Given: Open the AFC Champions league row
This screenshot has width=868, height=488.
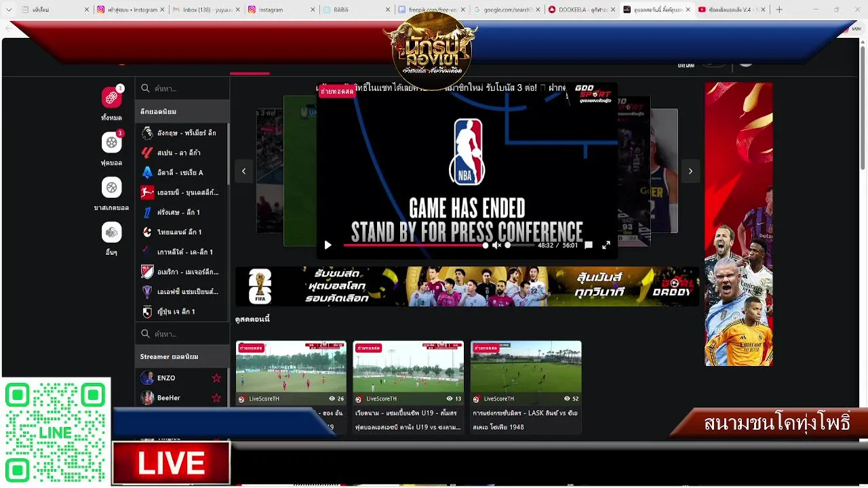Looking at the screenshot, I should point(182,291).
